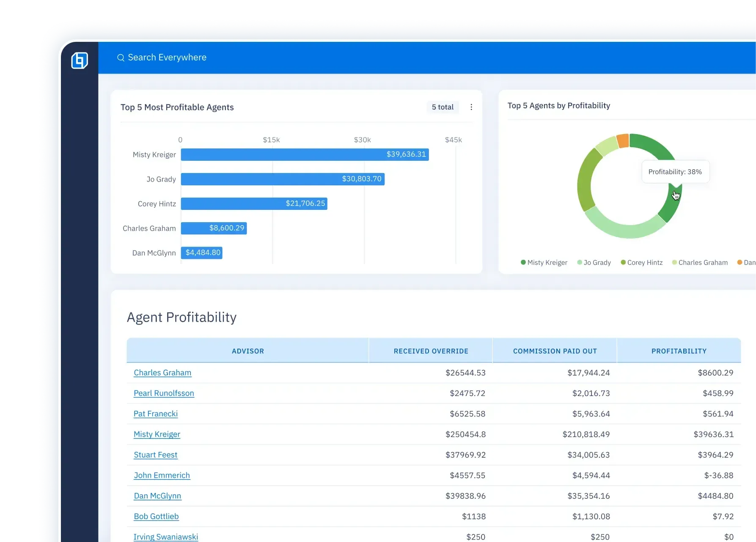Click the COMMISSION PAID OUT column header
This screenshot has height=542, width=756.
point(555,351)
